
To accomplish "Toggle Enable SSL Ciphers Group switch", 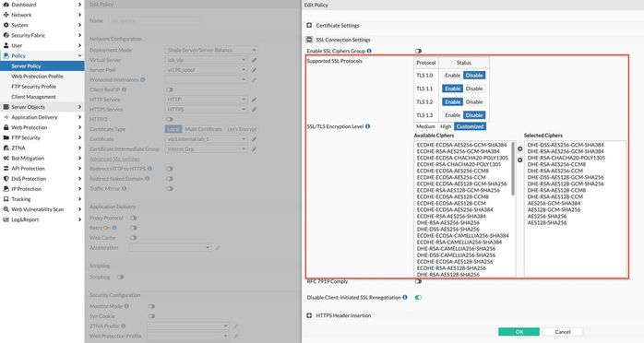I will [418, 51].
